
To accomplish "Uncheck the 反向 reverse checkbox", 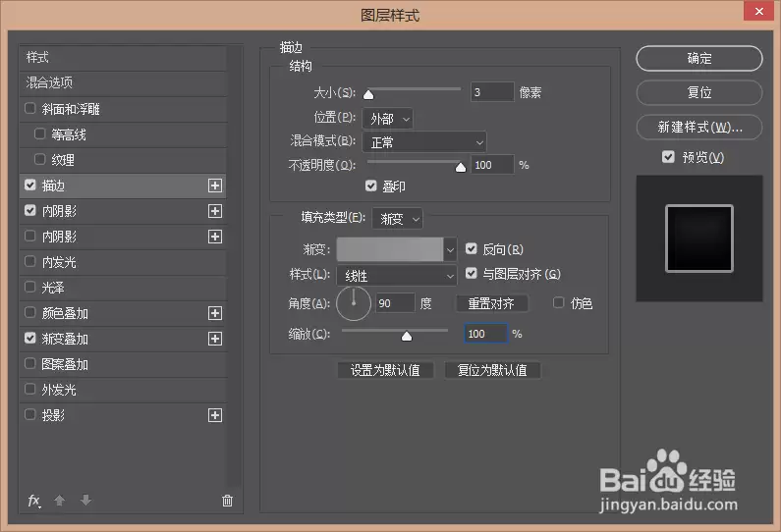I will click(472, 248).
